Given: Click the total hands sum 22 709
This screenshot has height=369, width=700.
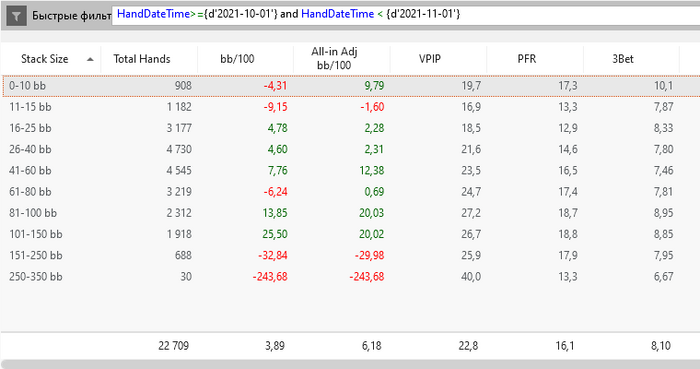Looking at the screenshot, I should [x=174, y=346].
